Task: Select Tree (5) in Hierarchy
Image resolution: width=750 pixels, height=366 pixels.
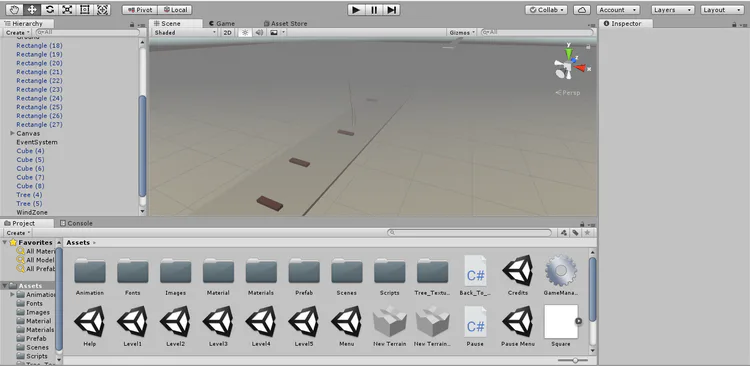Action: (x=29, y=203)
